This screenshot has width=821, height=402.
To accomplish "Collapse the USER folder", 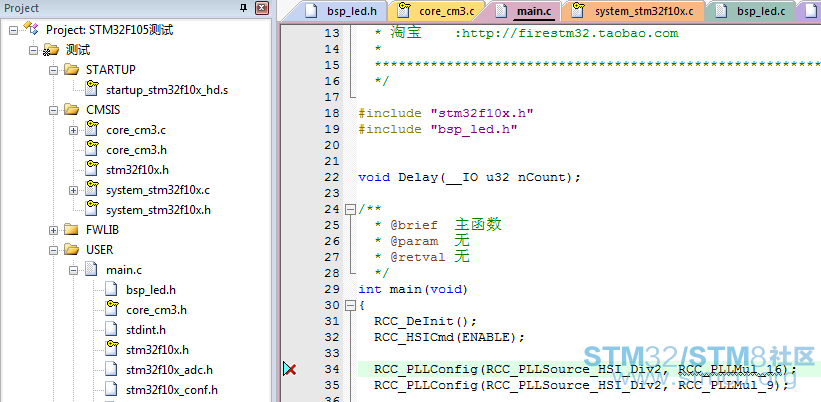I will (53, 250).
